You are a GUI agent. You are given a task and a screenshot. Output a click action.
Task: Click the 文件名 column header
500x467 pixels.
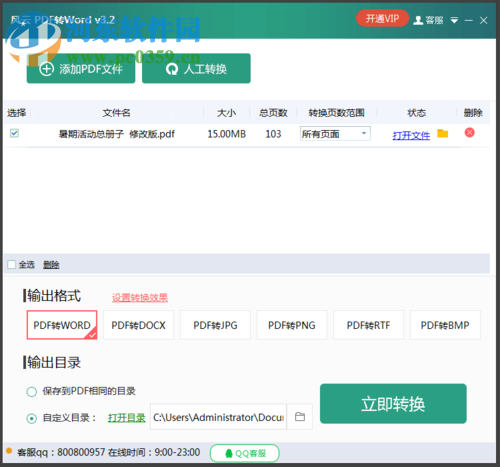(116, 113)
